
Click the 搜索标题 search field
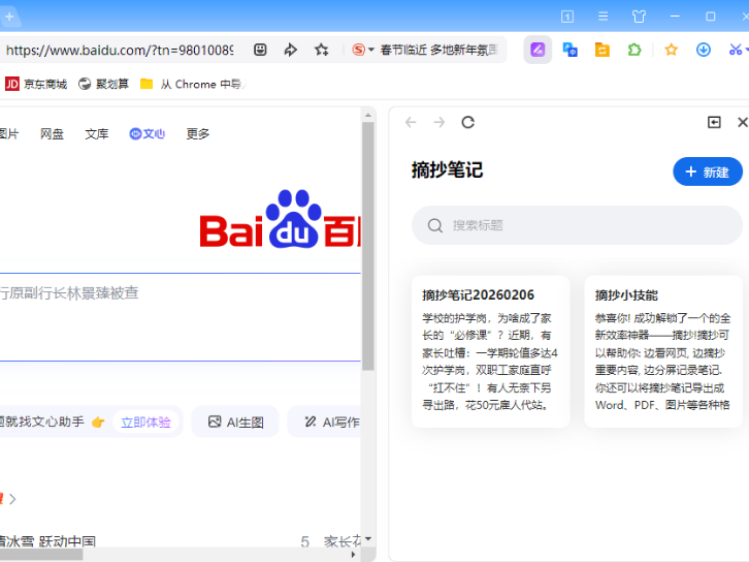tap(577, 226)
